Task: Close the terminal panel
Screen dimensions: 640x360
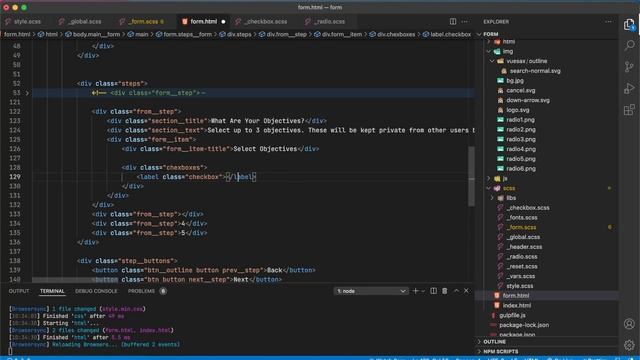Action: click(466, 291)
